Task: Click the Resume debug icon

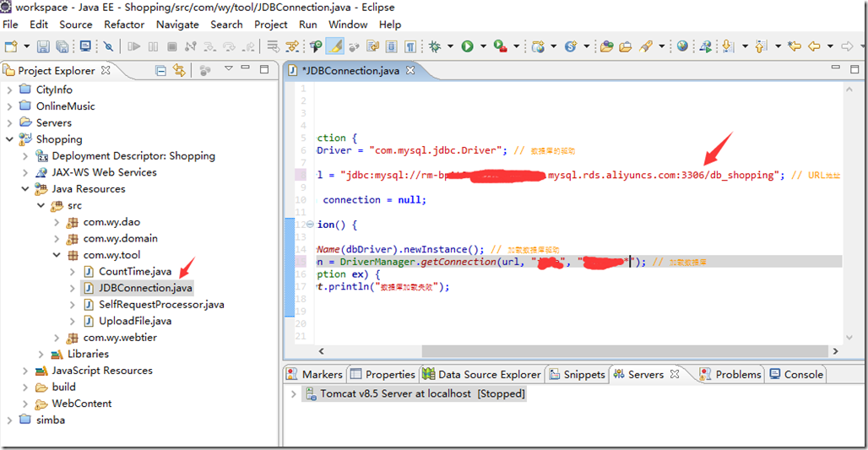Action: click(133, 46)
